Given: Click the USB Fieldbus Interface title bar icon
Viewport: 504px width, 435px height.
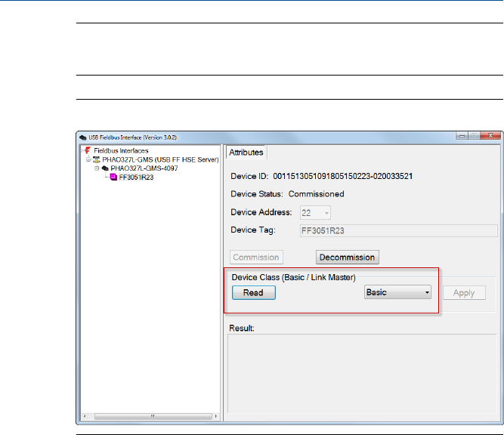Looking at the screenshot, I should (82, 137).
